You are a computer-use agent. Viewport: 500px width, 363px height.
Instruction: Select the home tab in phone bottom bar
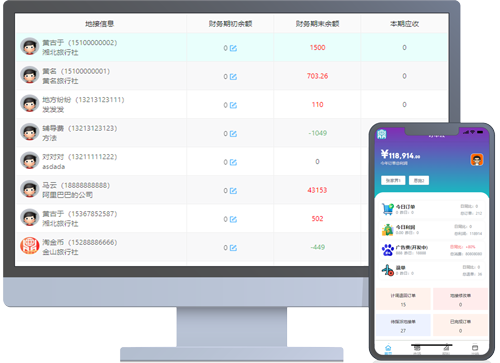click(x=388, y=350)
